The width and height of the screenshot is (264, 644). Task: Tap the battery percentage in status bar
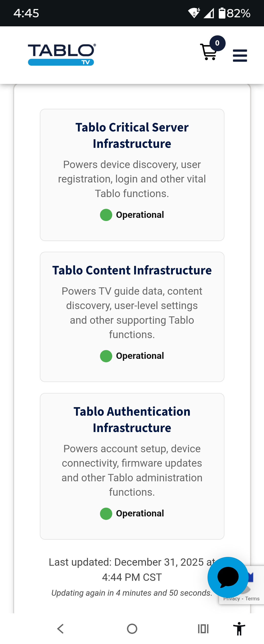(x=238, y=13)
